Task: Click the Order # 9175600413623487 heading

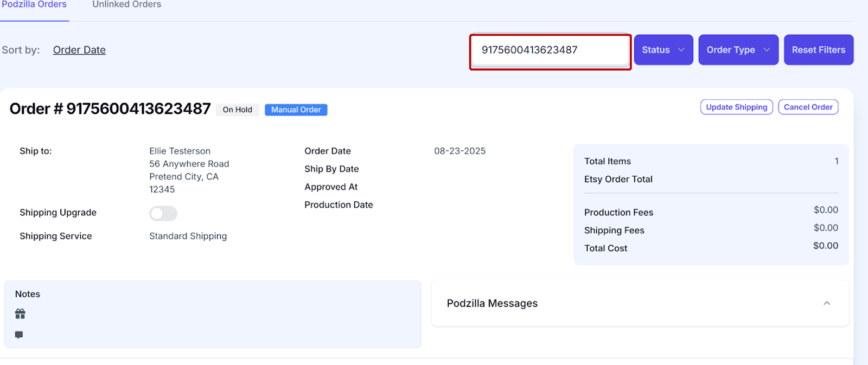Action: tap(110, 108)
